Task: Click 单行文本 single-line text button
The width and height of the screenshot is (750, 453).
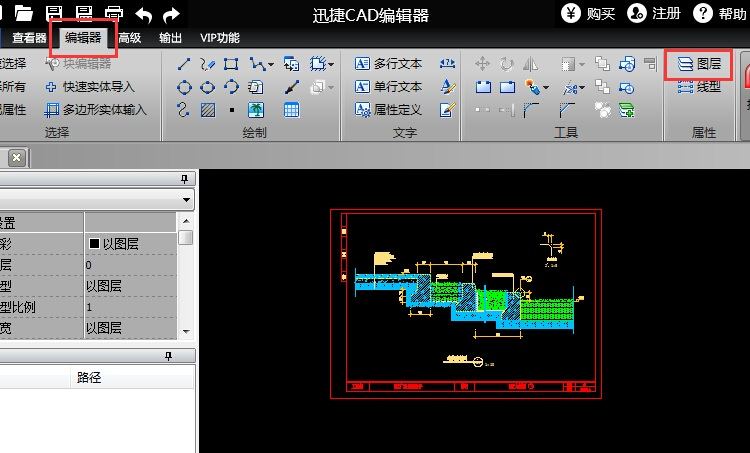Action: tap(388, 87)
